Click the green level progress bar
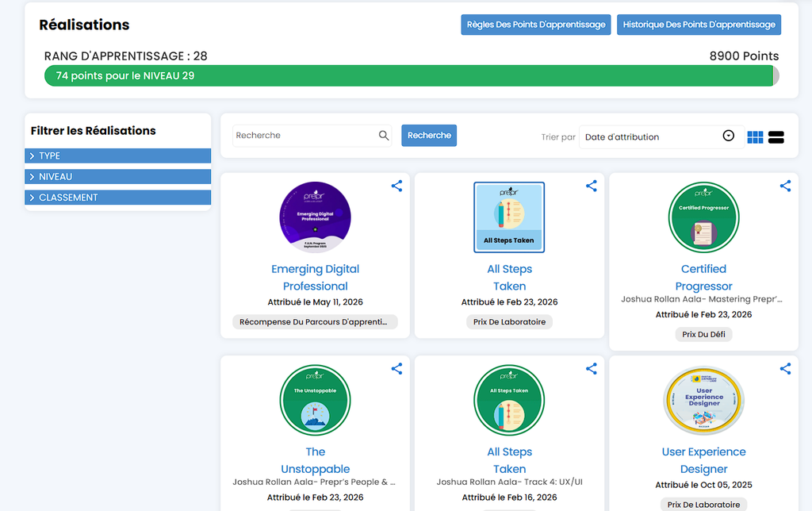 click(412, 75)
